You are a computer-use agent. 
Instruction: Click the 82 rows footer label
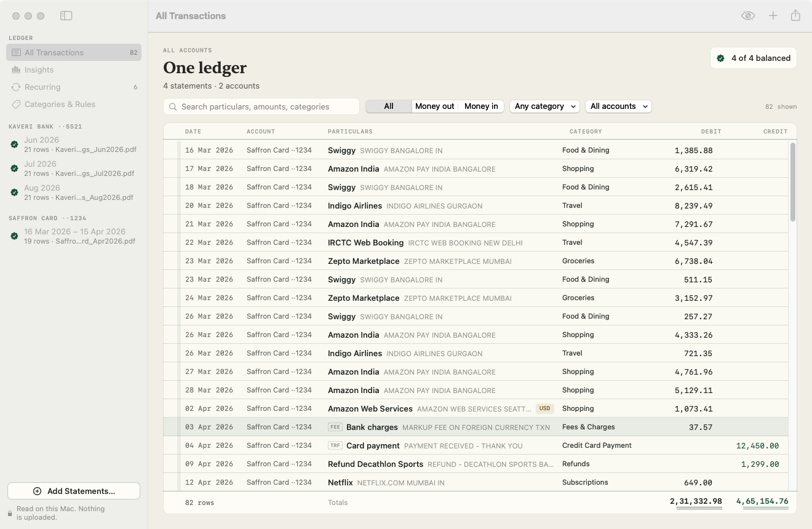(x=199, y=503)
